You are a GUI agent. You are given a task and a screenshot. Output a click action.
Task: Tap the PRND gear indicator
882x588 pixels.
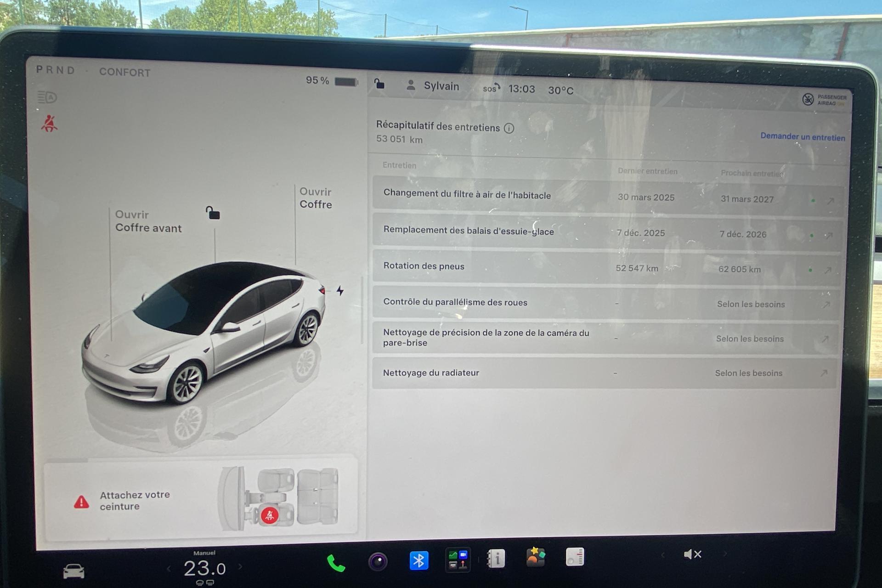point(55,70)
